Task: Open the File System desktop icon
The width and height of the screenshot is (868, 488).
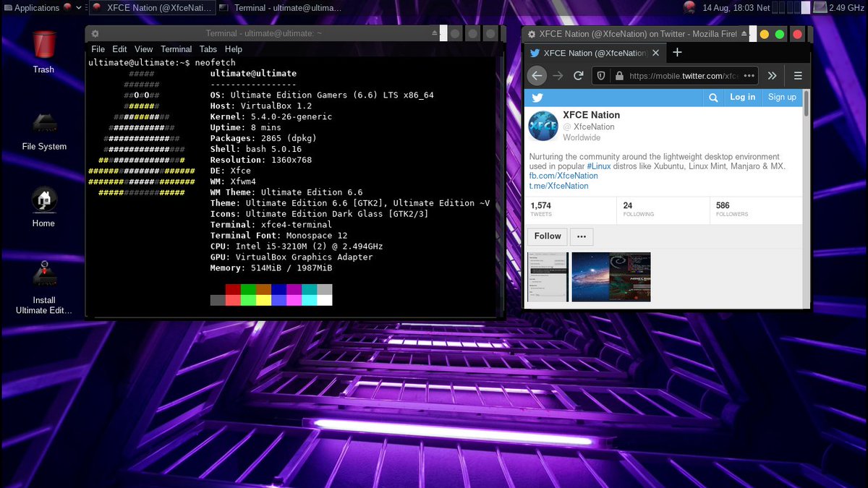Action: (x=43, y=130)
